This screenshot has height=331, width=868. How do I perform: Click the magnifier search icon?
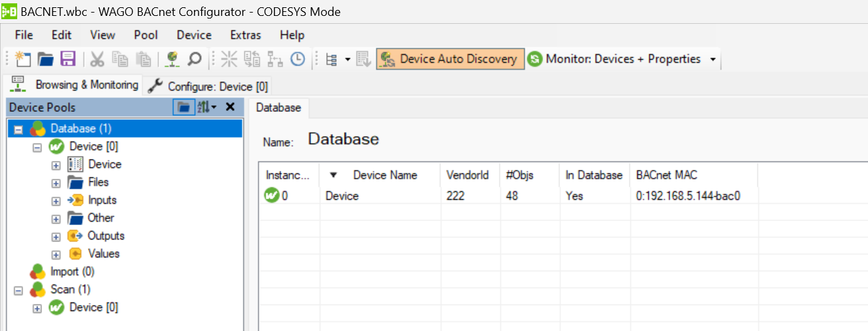coord(195,59)
